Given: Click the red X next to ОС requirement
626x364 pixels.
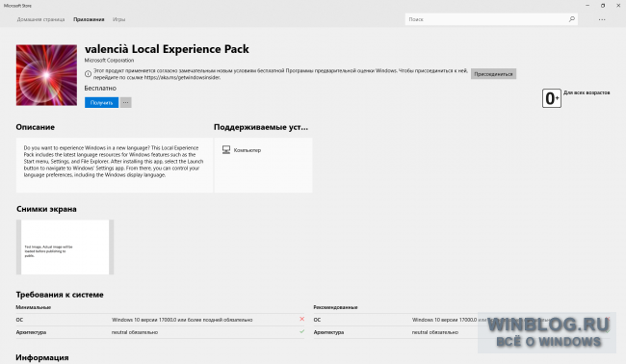Looking at the screenshot, I should click(301, 319).
